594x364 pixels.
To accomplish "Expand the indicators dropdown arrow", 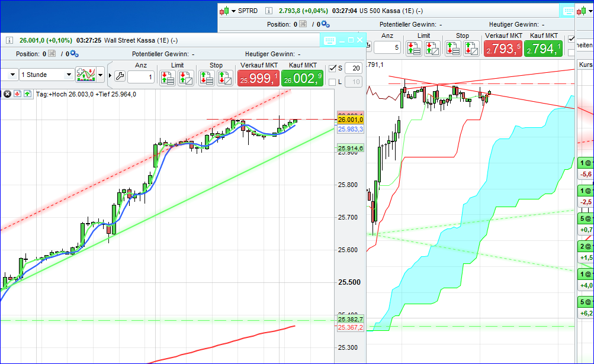I will 101,75.
